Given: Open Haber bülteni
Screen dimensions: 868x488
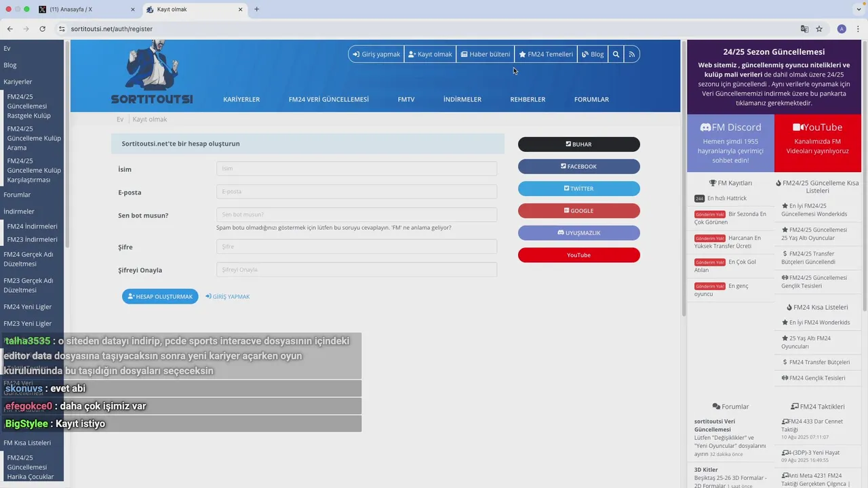Looking at the screenshot, I should pyautogui.click(x=486, y=54).
